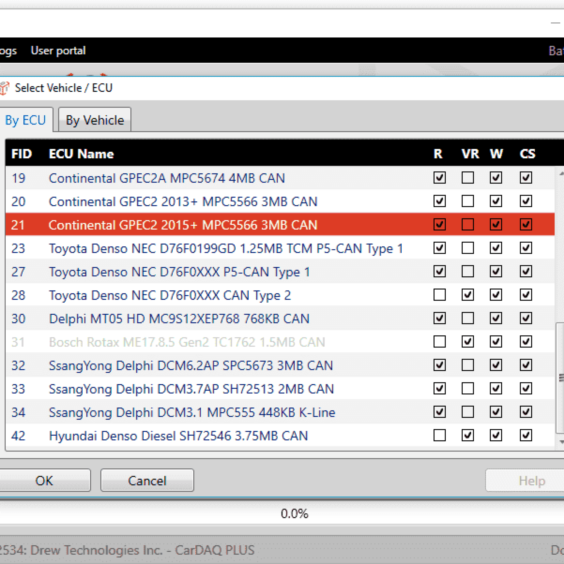
Task: Toggle CS checkbox for SsangYong Delphi DCM3.7AP row
Action: (526, 388)
